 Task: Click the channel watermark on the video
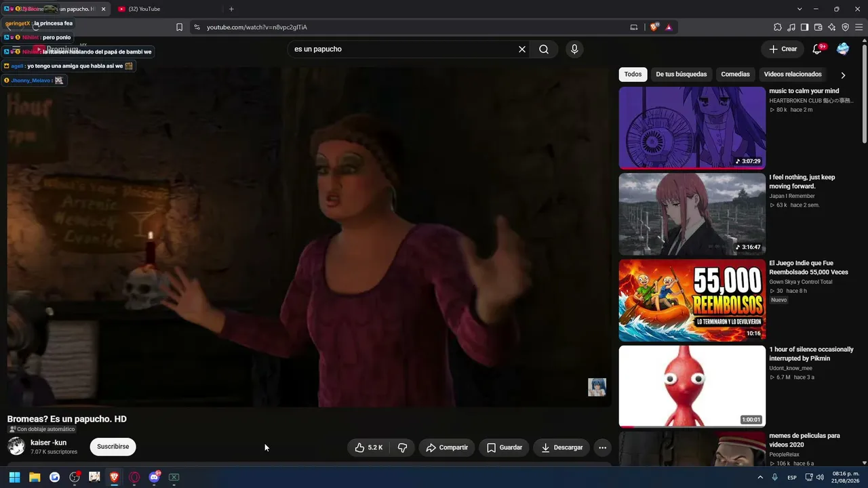click(597, 387)
